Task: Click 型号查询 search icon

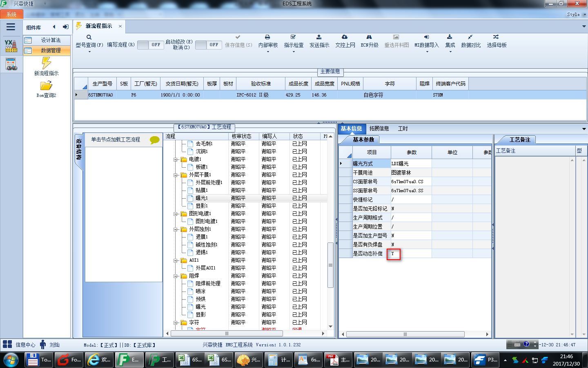Action: coord(89,37)
